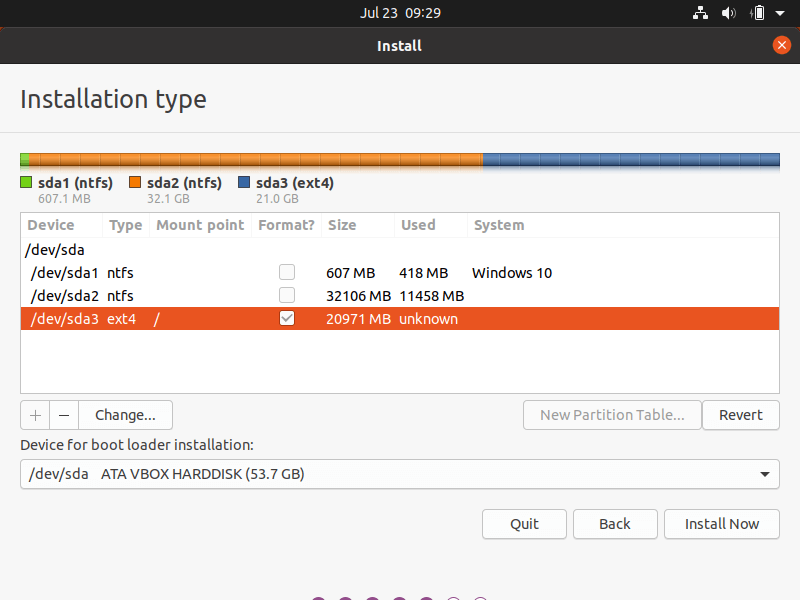Click the blue sda3 legend swatch

[244, 182]
